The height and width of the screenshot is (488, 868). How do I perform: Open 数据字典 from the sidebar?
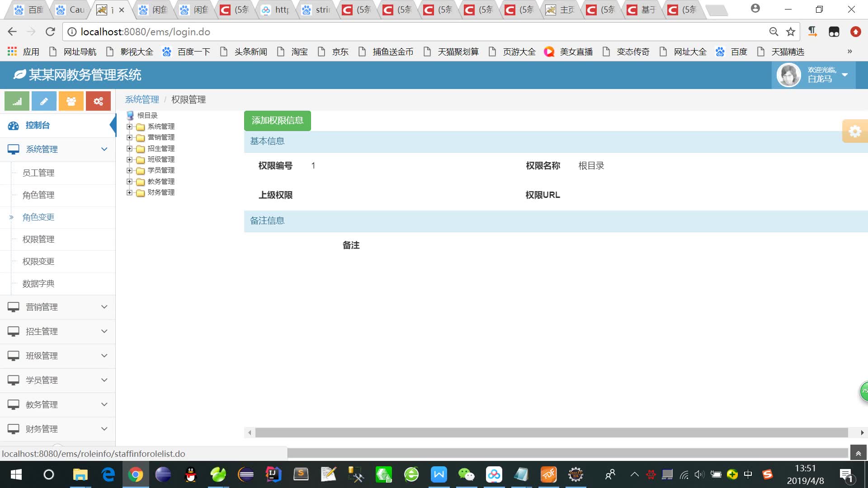click(x=38, y=283)
